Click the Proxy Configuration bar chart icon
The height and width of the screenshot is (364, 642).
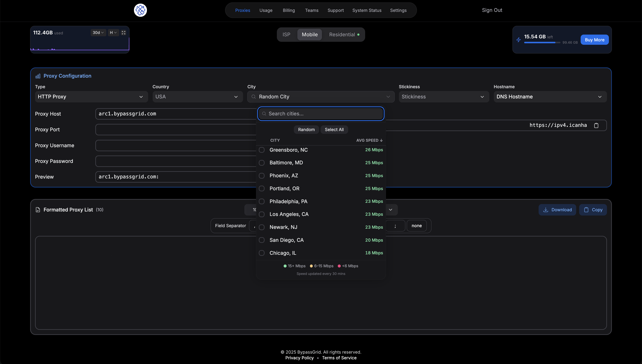coord(38,76)
